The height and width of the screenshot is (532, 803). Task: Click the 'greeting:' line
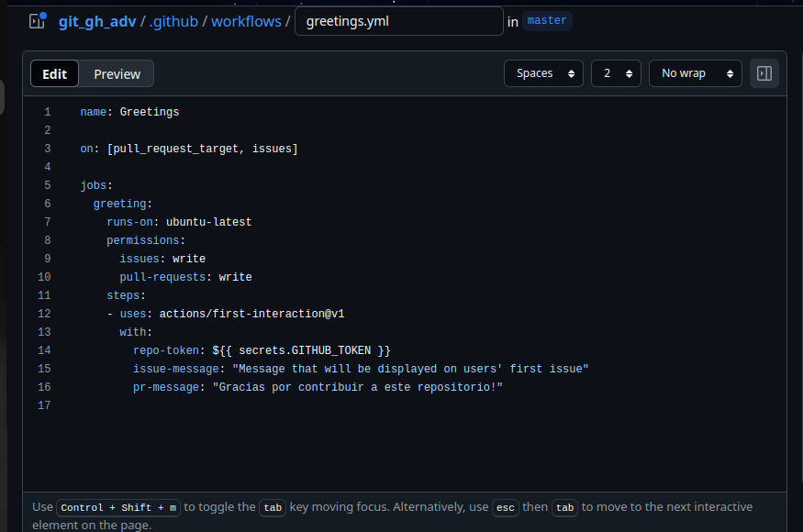(x=123, y=204)
